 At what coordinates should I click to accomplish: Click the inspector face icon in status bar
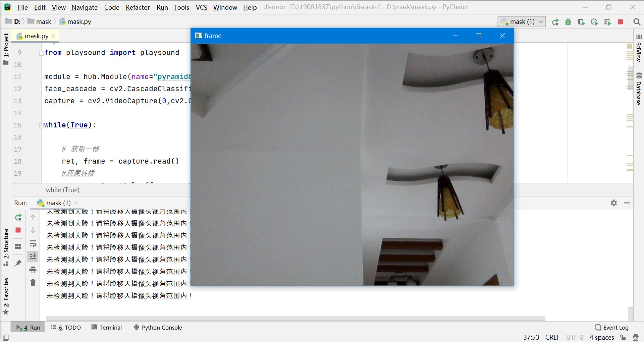(x=635, y=337)
